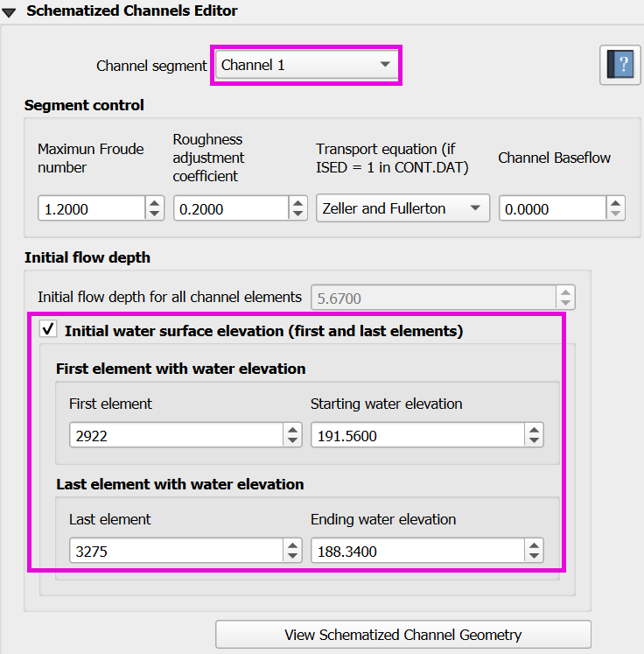Image resolution: width=644 pixels, height=654 pixels.
Task: Open the Transport equation dropdown
Action: pyautogui.click(x=402, y=208)
